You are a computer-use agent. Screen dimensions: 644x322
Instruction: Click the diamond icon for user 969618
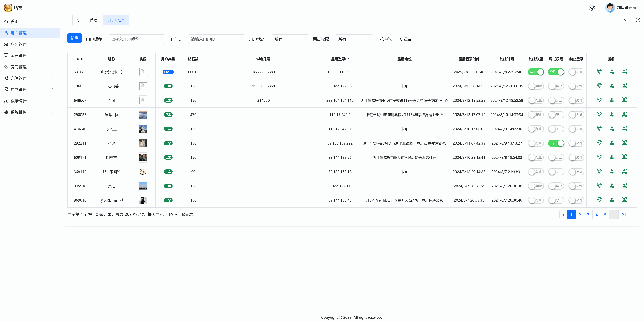point(599,200)
